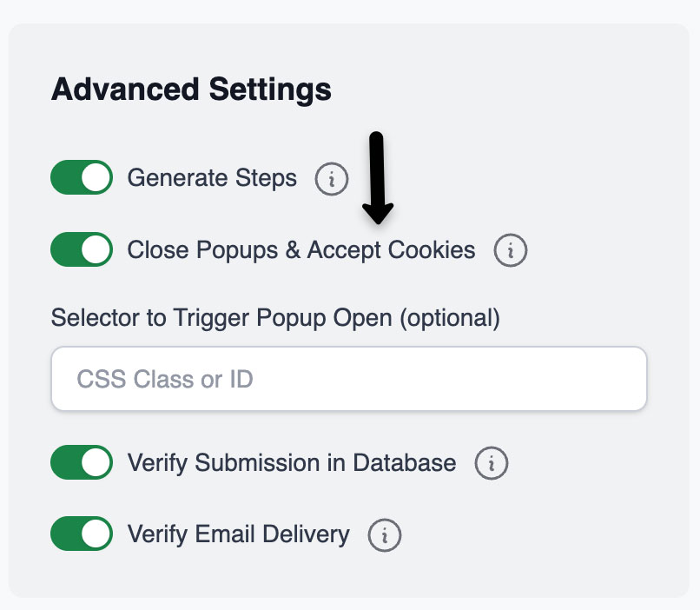Screen dimensions: 700x610
Task: Click the Selector to Trigger Popup Open label
Action: coord(275,318)
